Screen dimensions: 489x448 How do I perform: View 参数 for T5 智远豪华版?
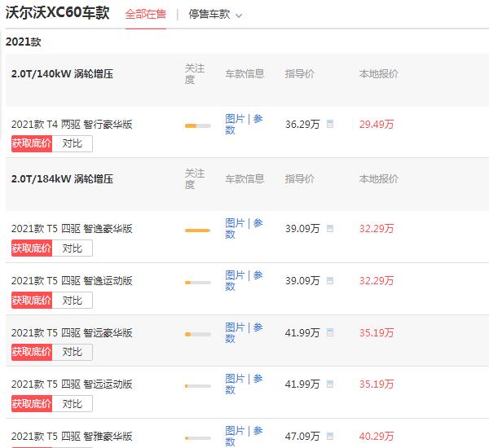pos(258,327)
